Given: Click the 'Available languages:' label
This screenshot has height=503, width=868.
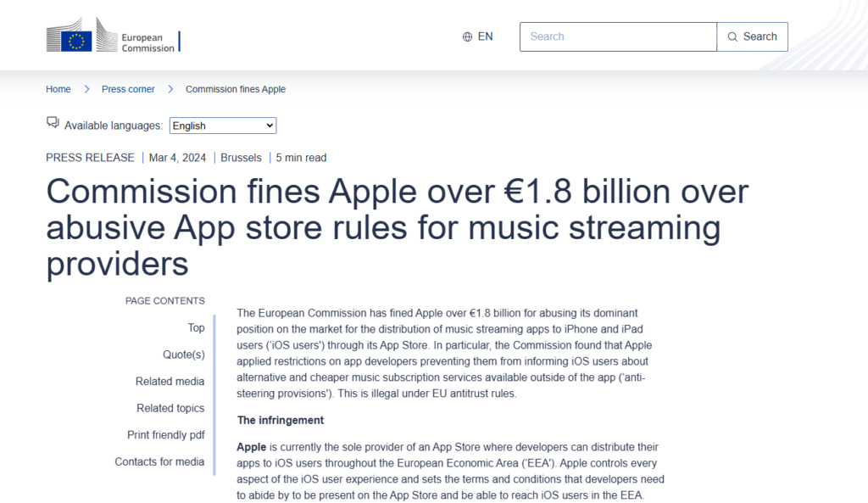Looking at the screenshot, I should pyautogui.click(x=114, y=126).
